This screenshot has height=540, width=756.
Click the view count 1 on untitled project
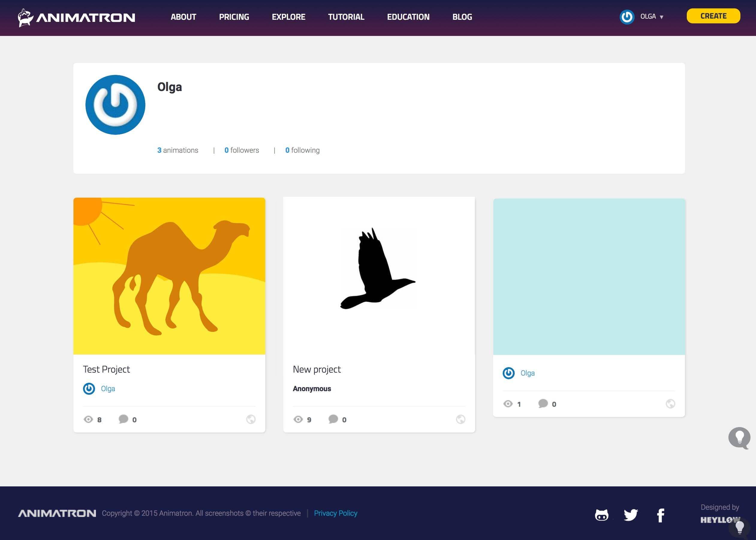click(x=519, y=404)
